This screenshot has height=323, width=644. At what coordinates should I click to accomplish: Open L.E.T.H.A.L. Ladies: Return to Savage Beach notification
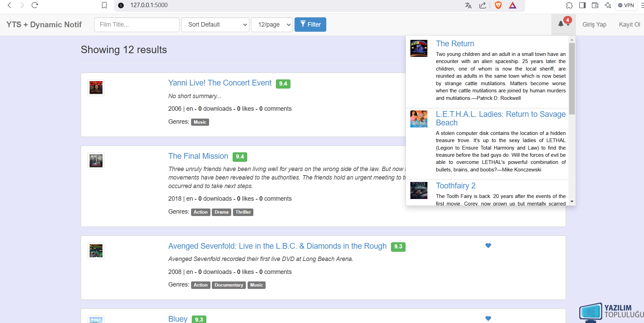click(x=501, y=118)
